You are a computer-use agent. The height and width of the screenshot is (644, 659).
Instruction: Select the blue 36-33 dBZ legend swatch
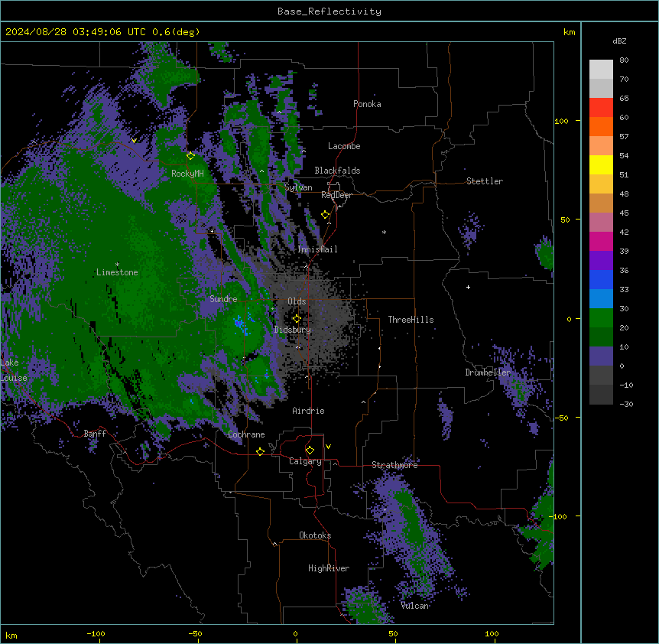tap(601, 279)
